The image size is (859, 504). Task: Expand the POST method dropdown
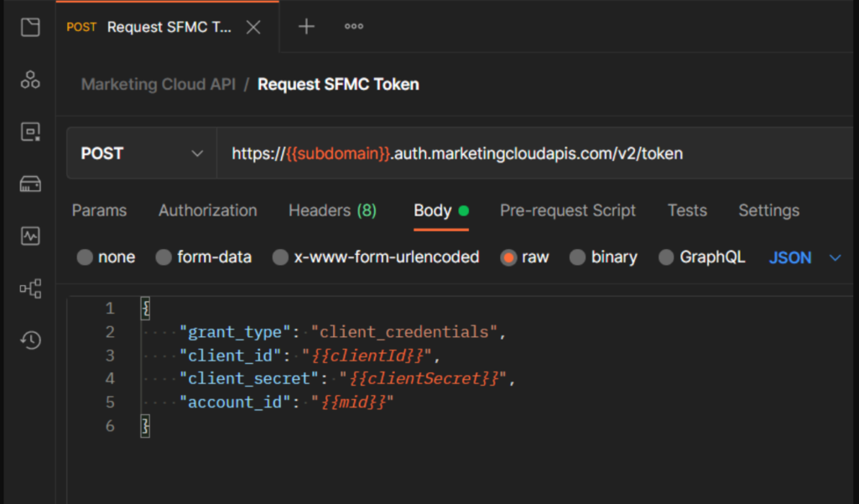coord(141,153)
